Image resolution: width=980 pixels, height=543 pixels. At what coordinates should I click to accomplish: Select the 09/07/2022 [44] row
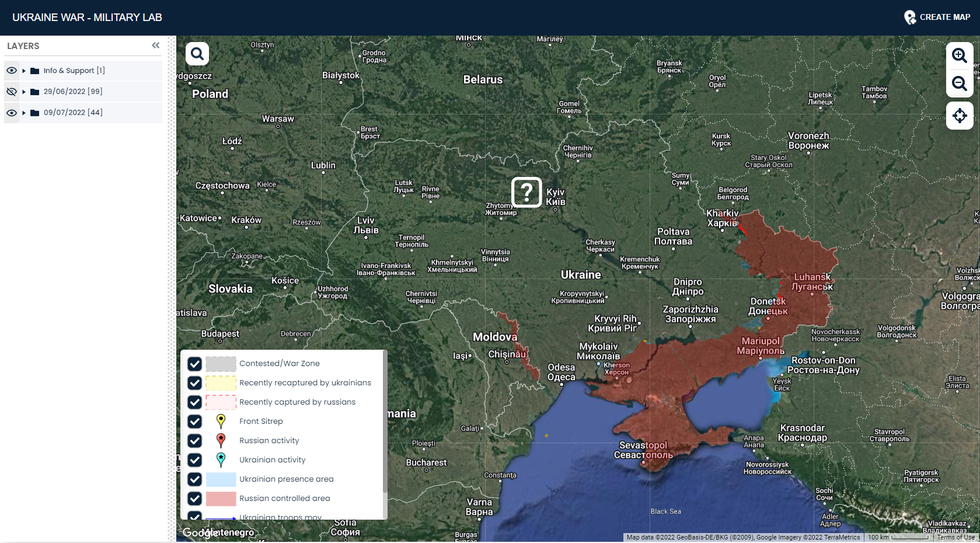[x=83, y=113]
